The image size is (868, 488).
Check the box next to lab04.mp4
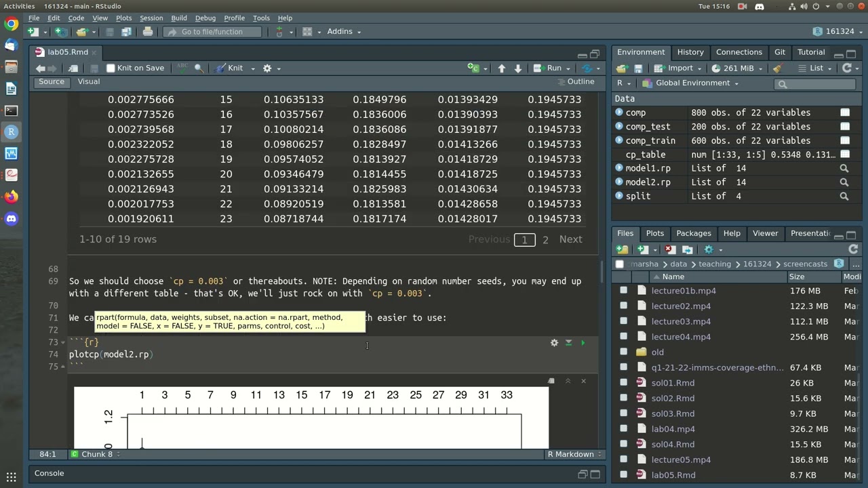(x=624, y=429)
